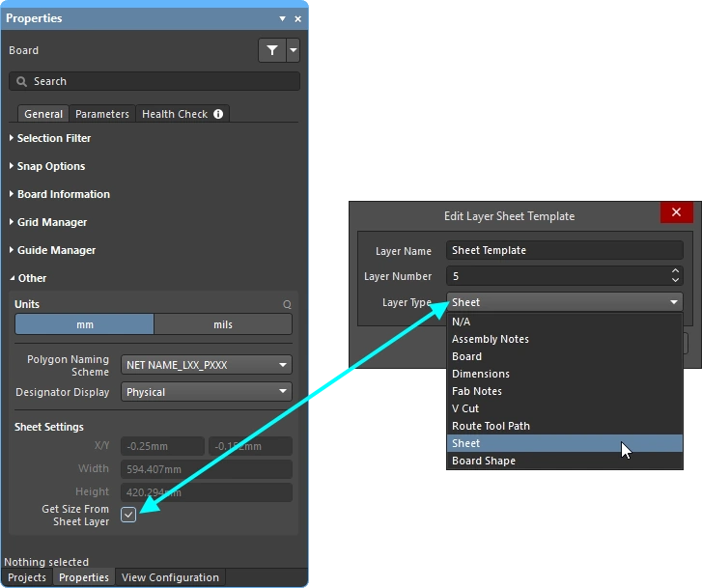Click the Board object type label
This screenshot has height=588, width=702.
pos(24,50)
